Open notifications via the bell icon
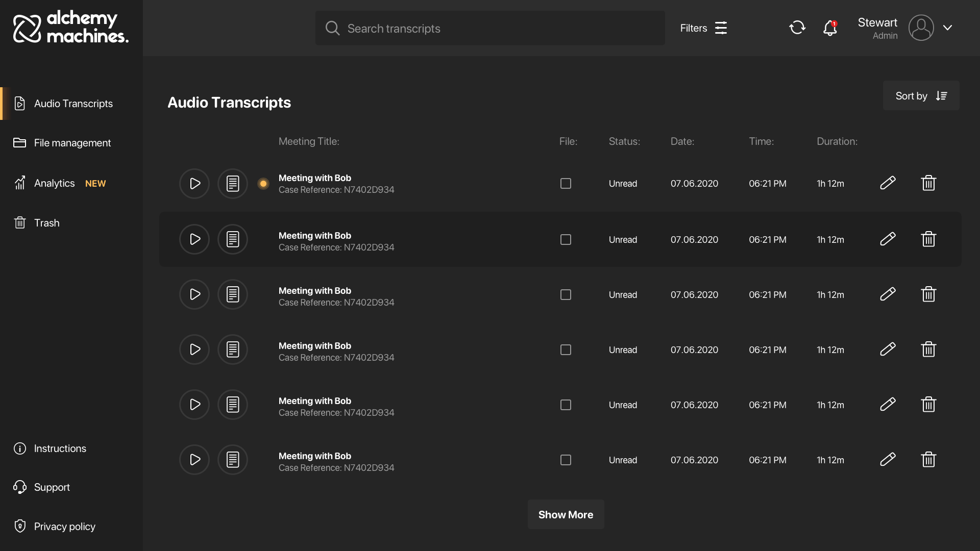The width and height of the screenshot is (980, 551). (829, 29)
